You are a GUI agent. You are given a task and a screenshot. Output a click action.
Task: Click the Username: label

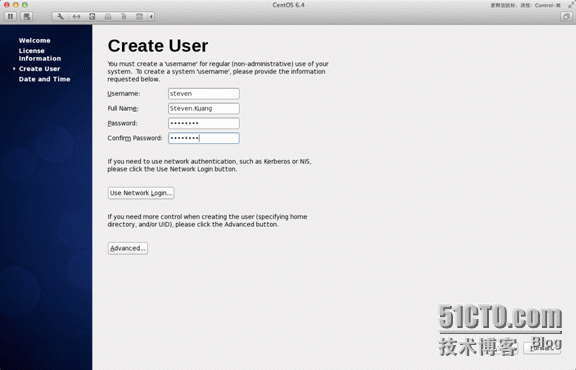click(x=124, y=94)
